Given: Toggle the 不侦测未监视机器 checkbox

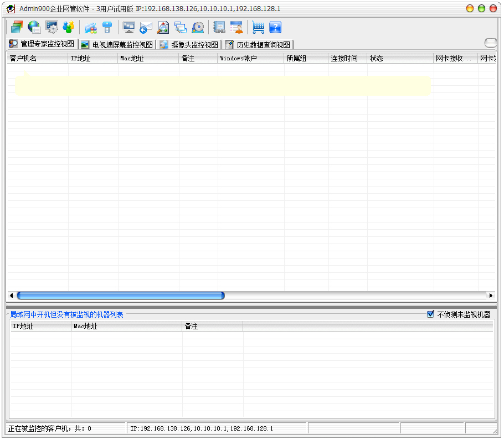Looking at the screenshot, I should tap(430, 314).
